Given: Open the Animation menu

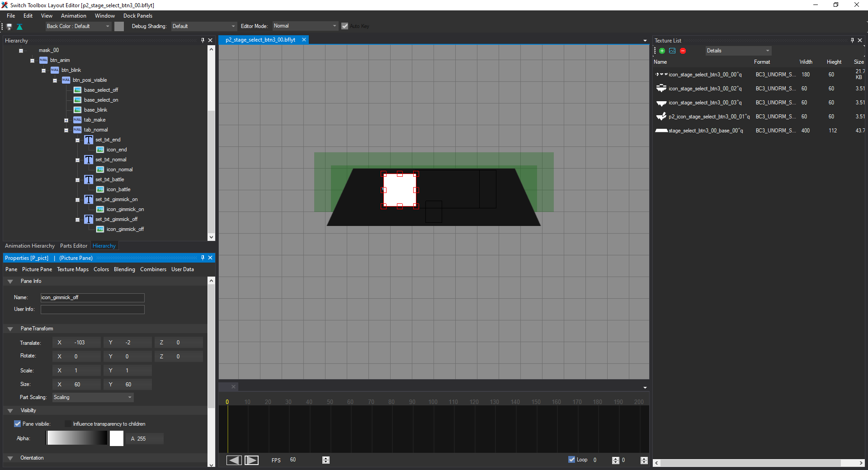Looking at the screenshot, I should 73,16.
